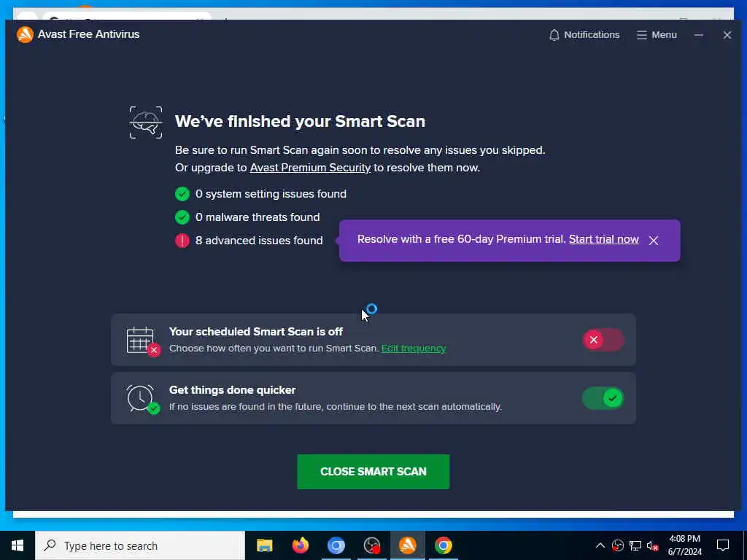The height and width of the screenshot is (560, 747).
Task: Dismiss the Premium trial tooltip
Action: point(654,241)
